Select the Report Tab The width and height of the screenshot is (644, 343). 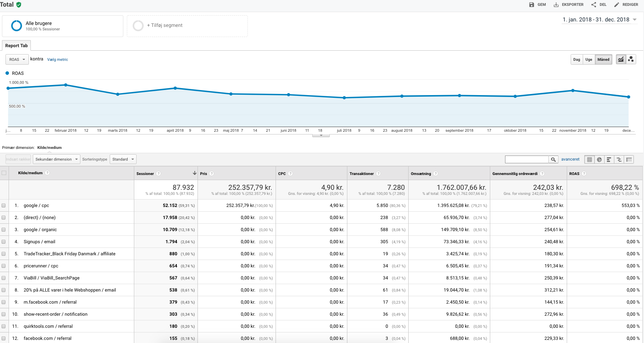pos(16,46)
